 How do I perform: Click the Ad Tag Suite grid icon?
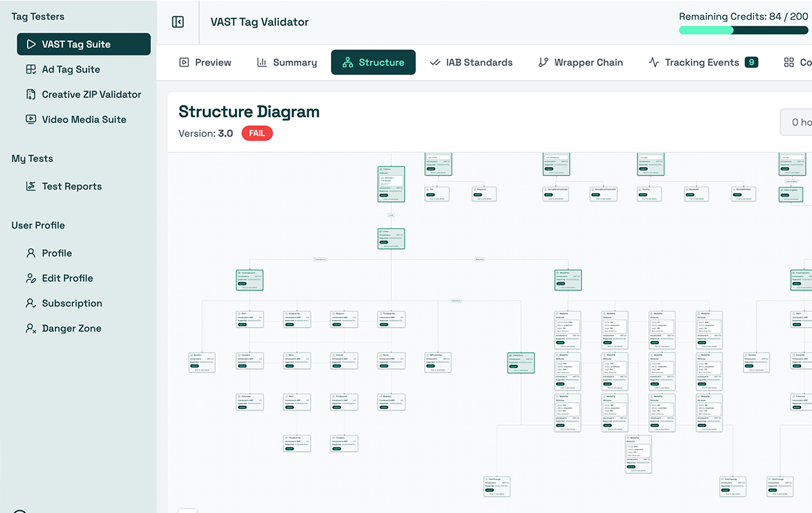point(32,69)
